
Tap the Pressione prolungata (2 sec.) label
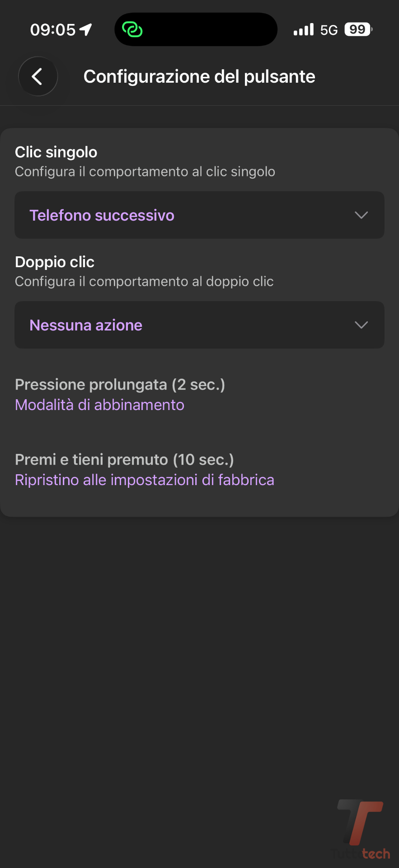[120, 385]
